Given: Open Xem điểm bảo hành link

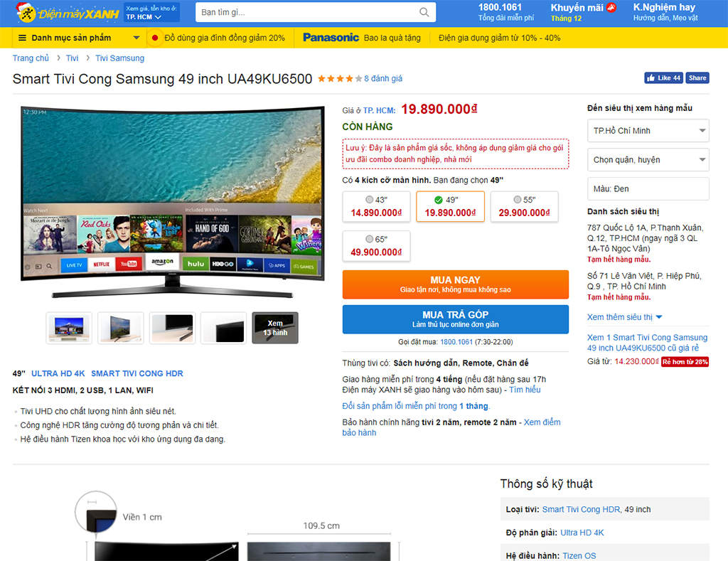Looking at the screenshot, I should [x=451, y=427].
